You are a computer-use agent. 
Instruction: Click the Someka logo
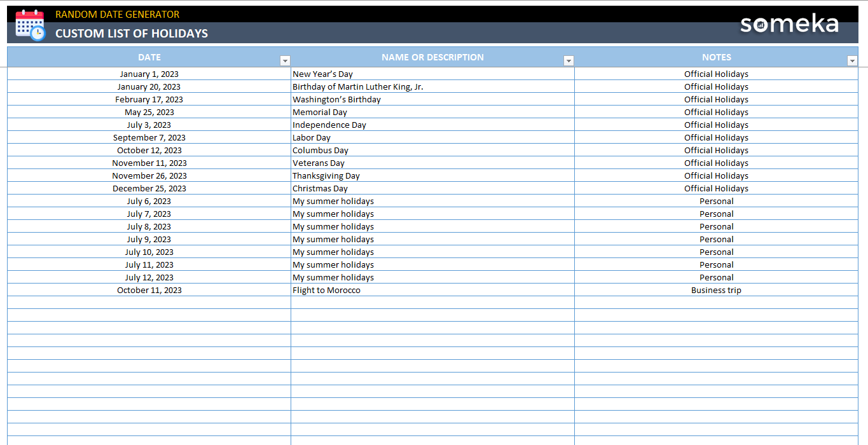coord(789,24)
